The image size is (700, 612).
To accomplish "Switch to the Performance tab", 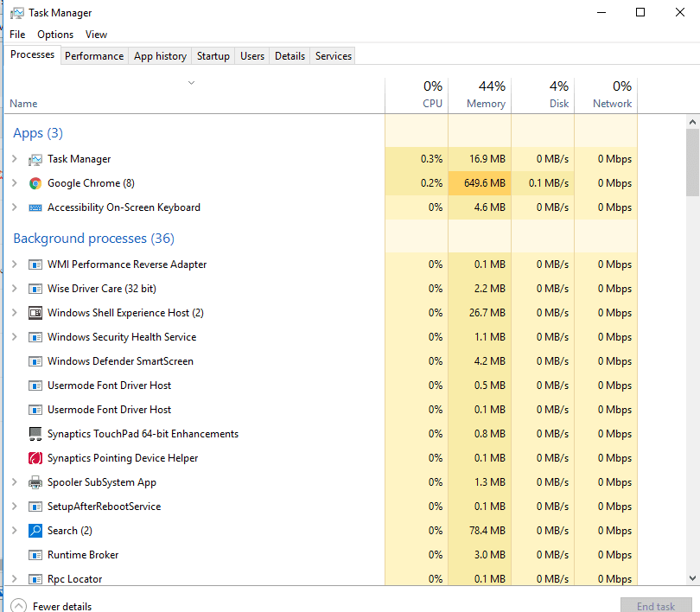I will (94, 56).
